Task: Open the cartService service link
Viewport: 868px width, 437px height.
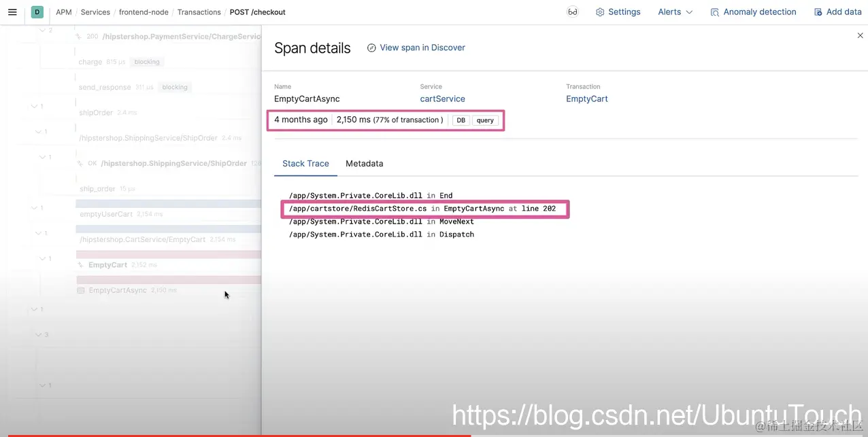Action: point(442,99)
